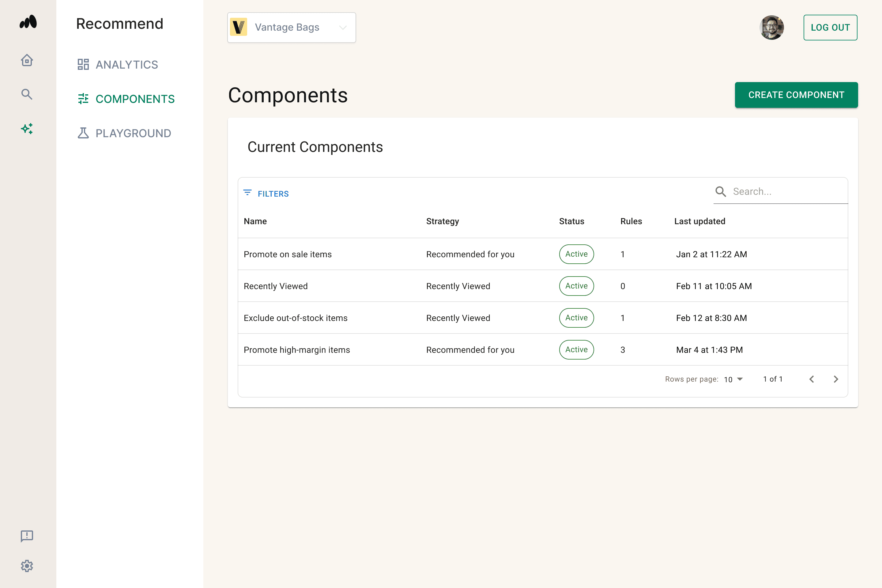Viewport: 882px width, 588px height.
Task: Toggle Active status on Recently Viewed
Action: pos(576,286)
